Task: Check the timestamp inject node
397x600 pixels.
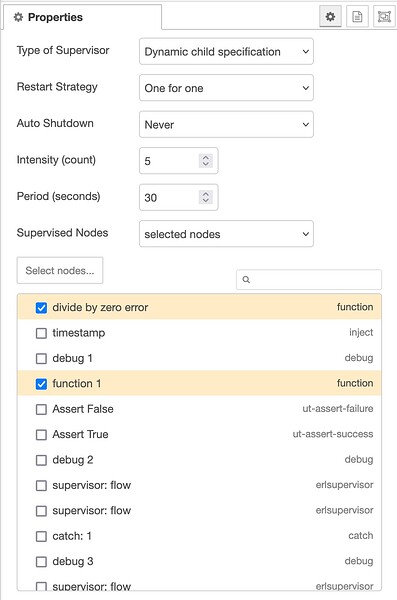Action: [x=41, y=333]
